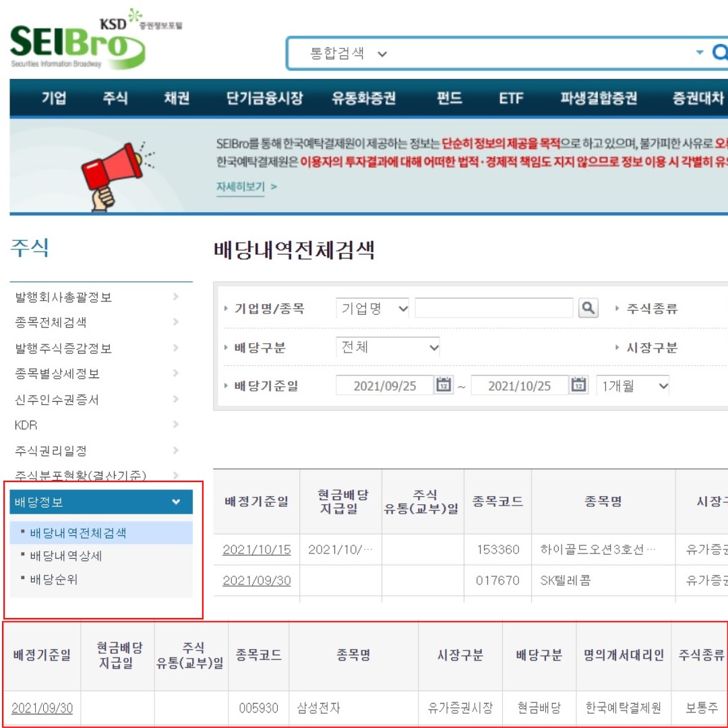Screen dimensions: 728x728
Task: Open the 기업 main menu
Action: point(54,98)
